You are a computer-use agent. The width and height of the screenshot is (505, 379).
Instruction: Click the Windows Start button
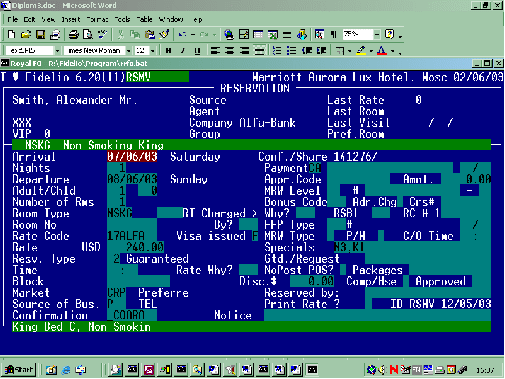coord(19,369)
